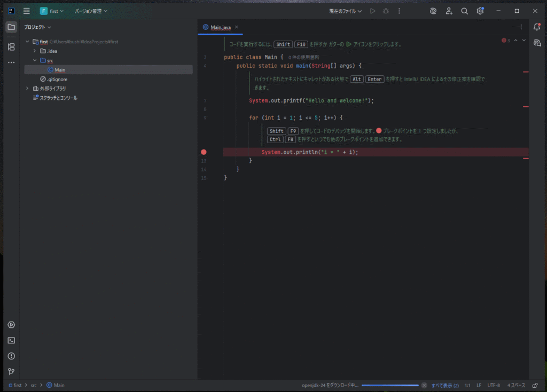Click the src breadcrumb in status bar
This screenshot has width=547, height=392.
[x=34, y=386]
